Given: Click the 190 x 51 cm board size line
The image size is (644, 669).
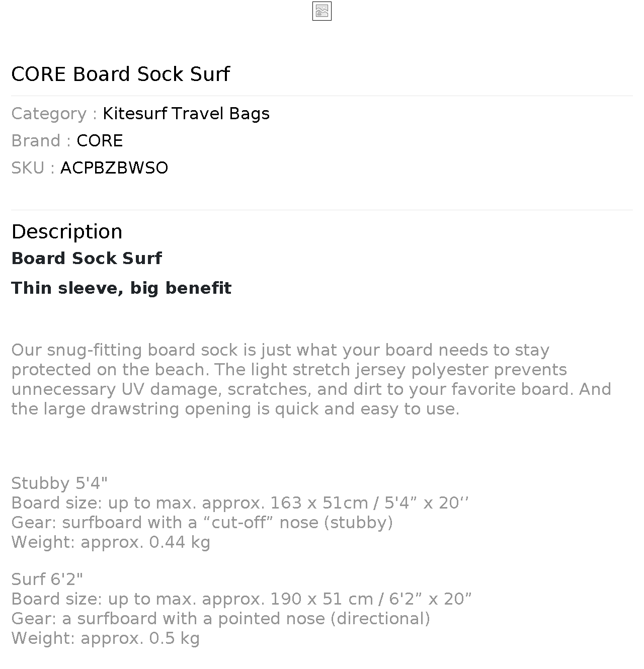Looking at the screenshot, I should point(242,599).
